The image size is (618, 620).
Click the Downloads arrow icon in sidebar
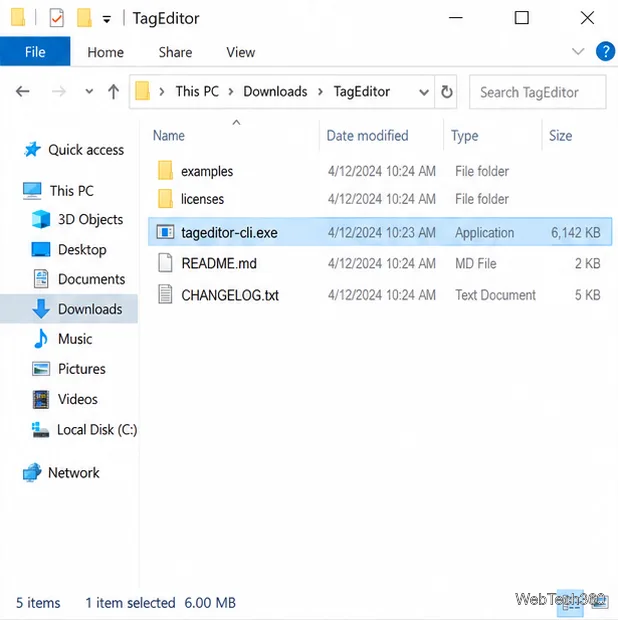(x=41, y=309)
